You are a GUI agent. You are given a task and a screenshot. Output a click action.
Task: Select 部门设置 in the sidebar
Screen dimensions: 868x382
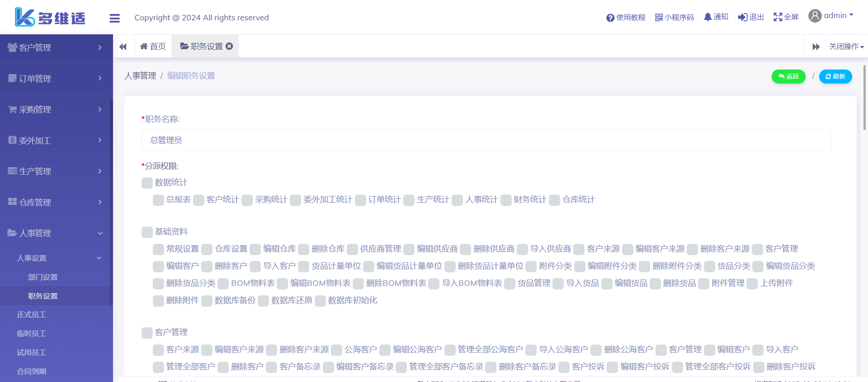43,277
